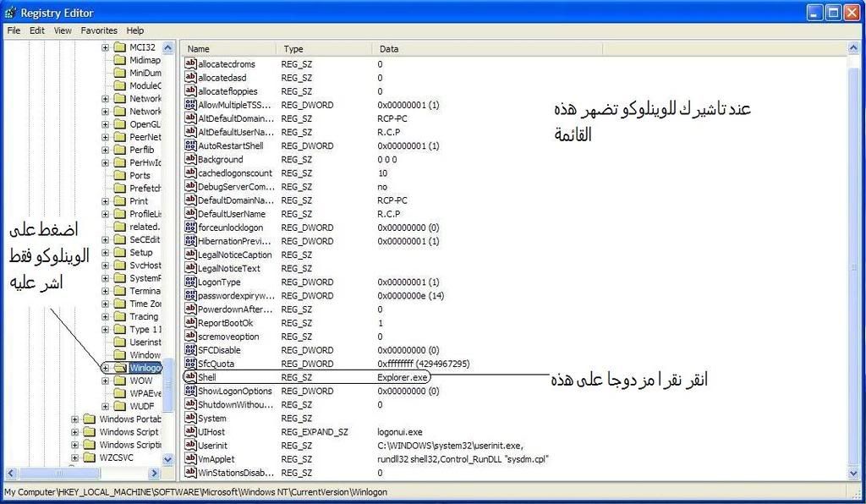866x504 pixels.
Task: Click the string icon beside Background value
Action: point(190,159)
